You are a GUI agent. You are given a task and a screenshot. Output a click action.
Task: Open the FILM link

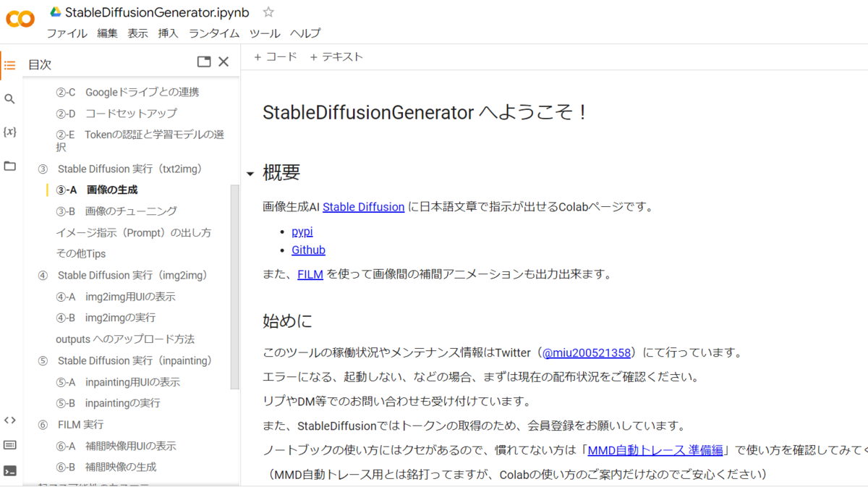(310, 274)
